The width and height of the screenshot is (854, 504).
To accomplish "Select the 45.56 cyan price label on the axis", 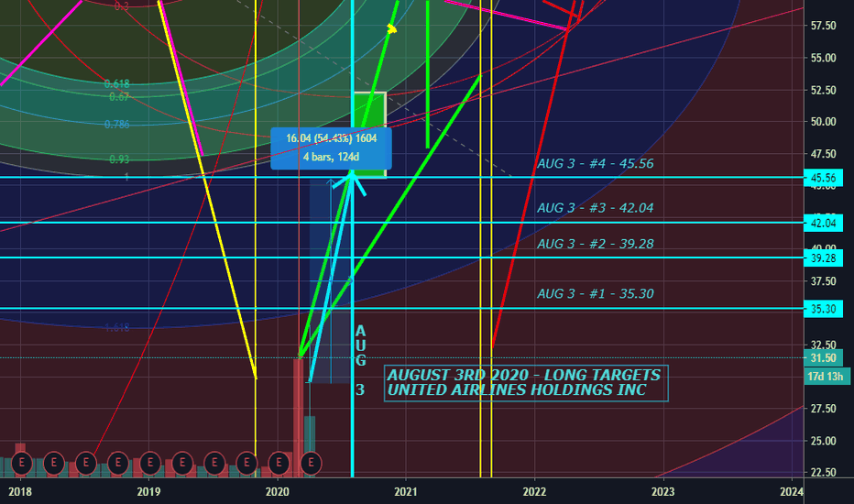I will [x=823, y=178].
